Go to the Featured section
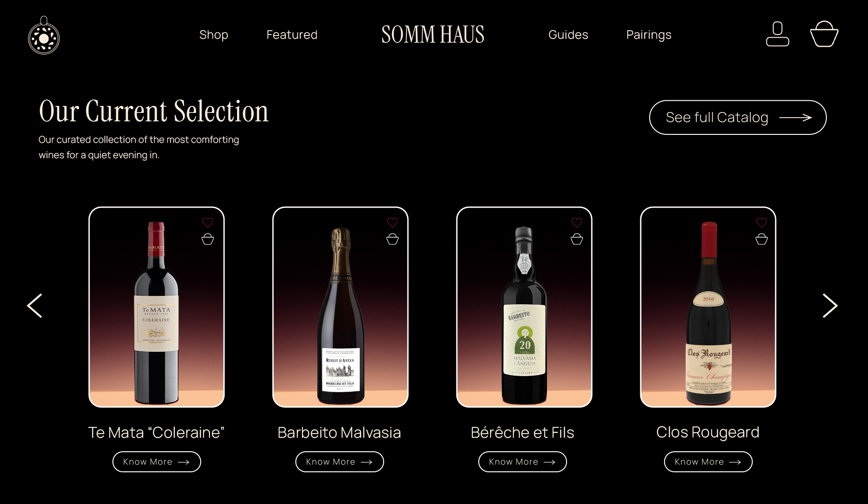Screen dimensions: 868x504 point(292,35)
